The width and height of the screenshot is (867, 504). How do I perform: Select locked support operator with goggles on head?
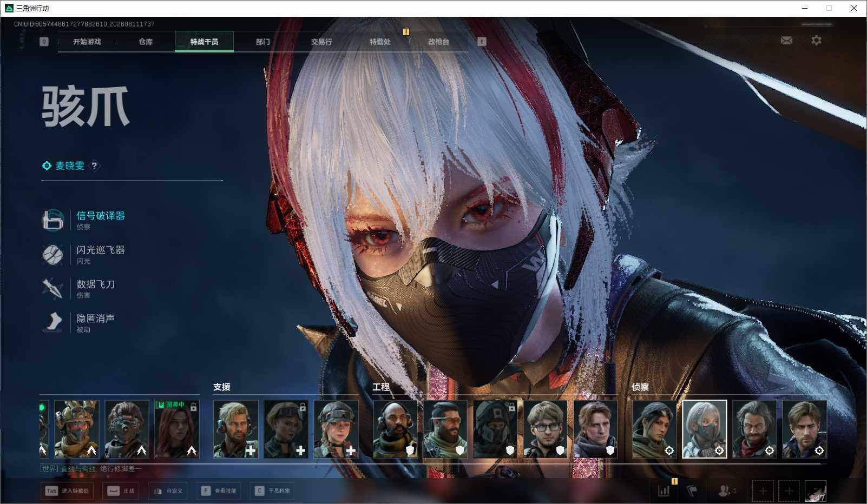(286, 429)
